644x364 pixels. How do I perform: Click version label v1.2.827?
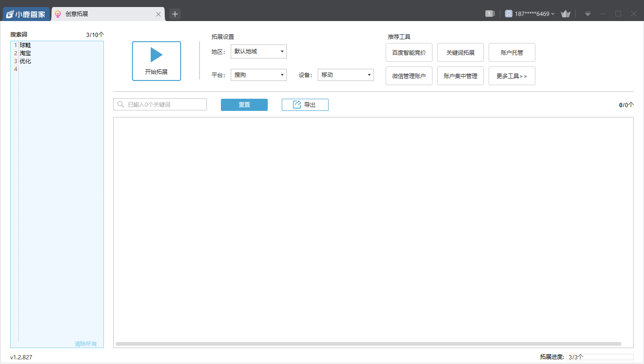click(x=21, y=357)
